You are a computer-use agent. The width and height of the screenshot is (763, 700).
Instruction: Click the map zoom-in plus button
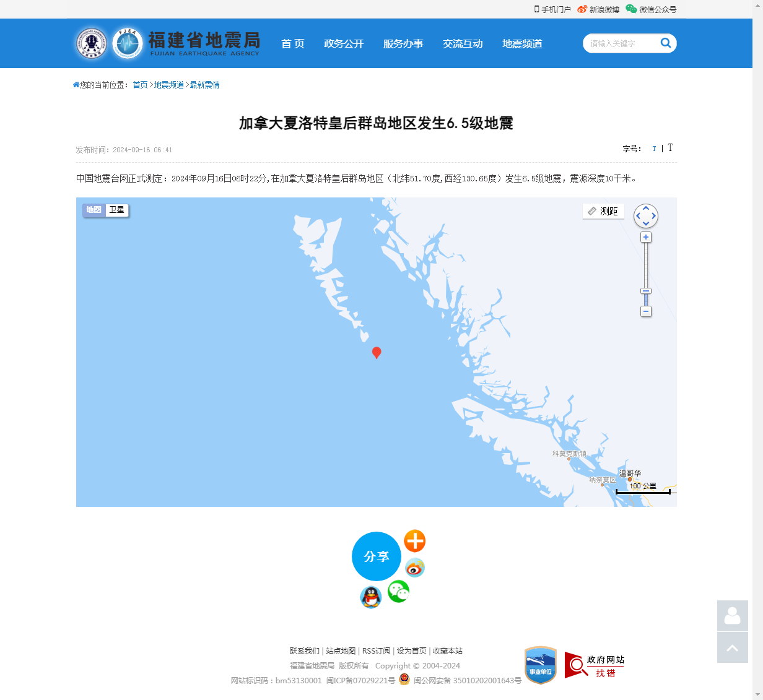tap(646, 237)
